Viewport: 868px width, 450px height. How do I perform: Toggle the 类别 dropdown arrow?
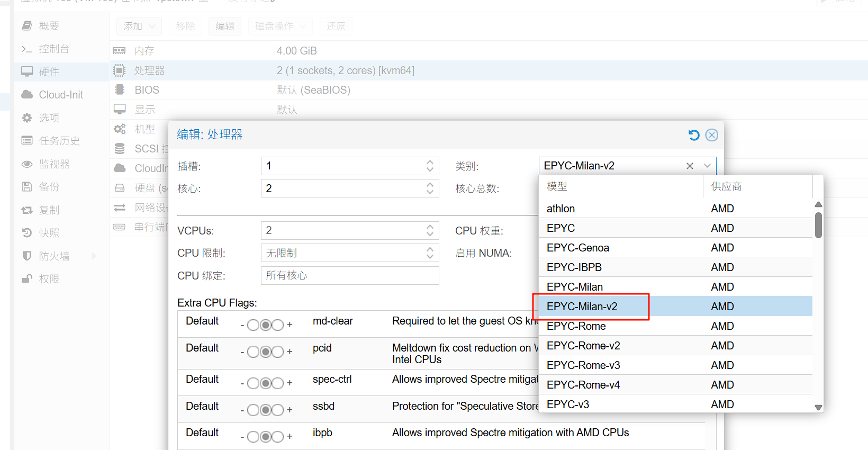pyautogui.click(x=707, y=166)
